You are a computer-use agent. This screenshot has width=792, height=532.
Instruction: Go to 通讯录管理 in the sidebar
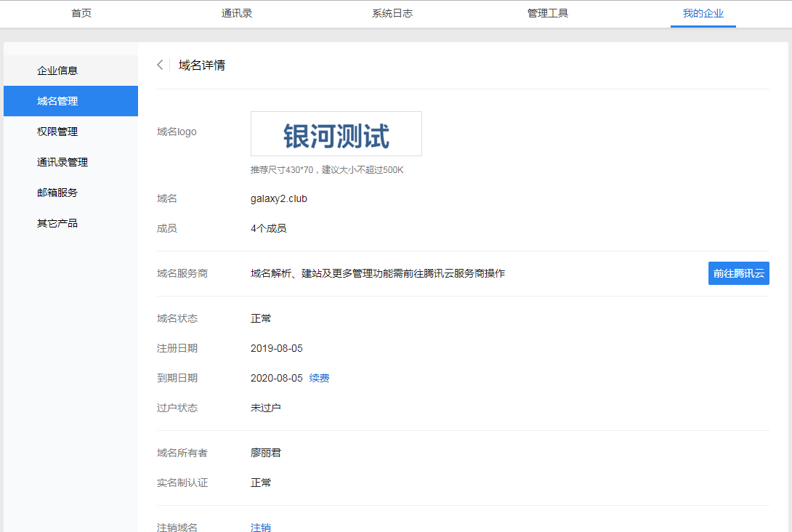click(x=62, y=162)
